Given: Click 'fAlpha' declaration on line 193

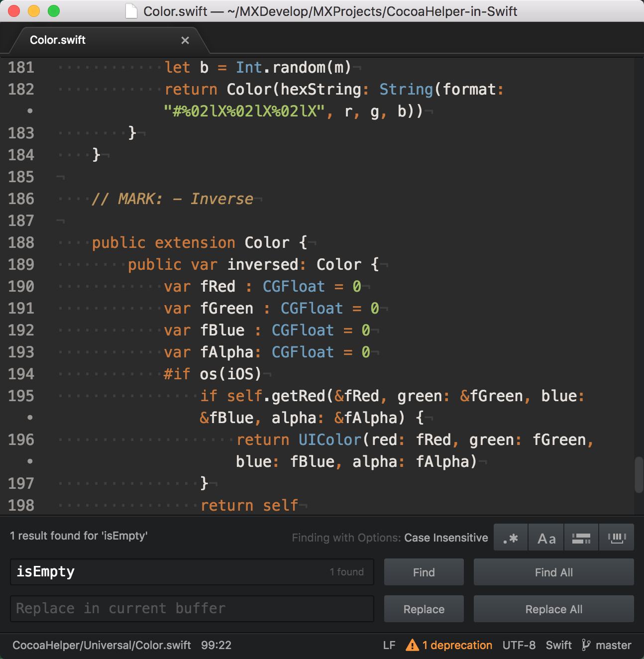Looking at the screenshot, I should pyautogui.click(x=227, y=352).
